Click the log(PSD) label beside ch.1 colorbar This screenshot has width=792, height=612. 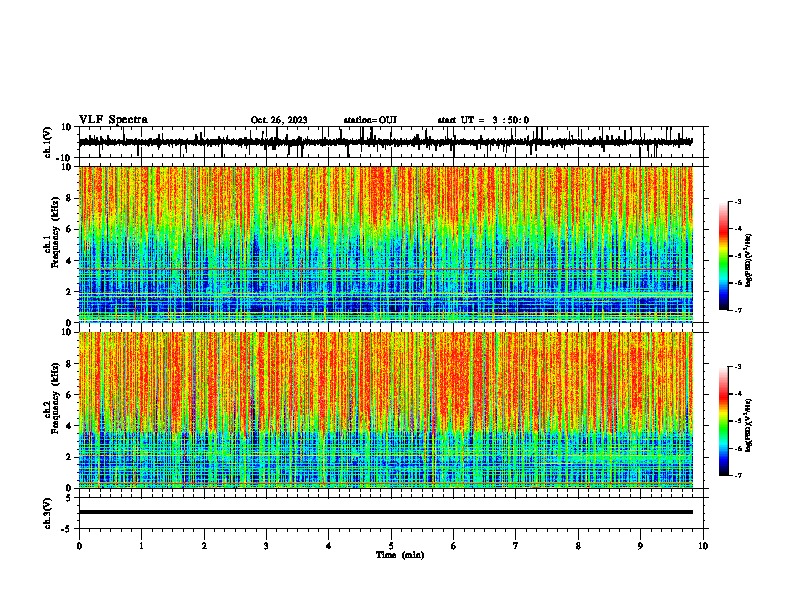[749, 261]
